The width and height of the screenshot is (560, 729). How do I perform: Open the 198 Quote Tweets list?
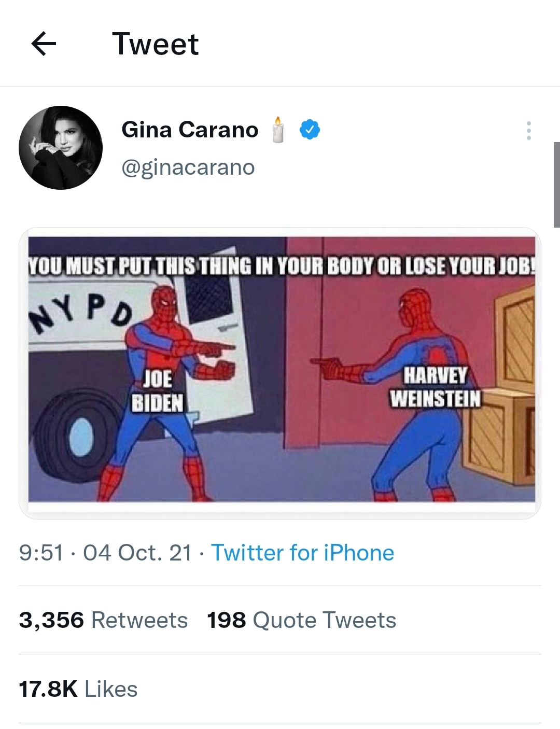click(301, 619)
